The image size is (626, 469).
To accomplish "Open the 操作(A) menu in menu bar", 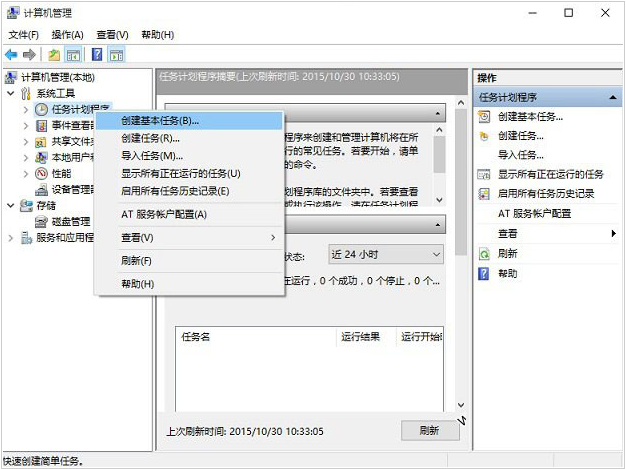I will (67, 35).
